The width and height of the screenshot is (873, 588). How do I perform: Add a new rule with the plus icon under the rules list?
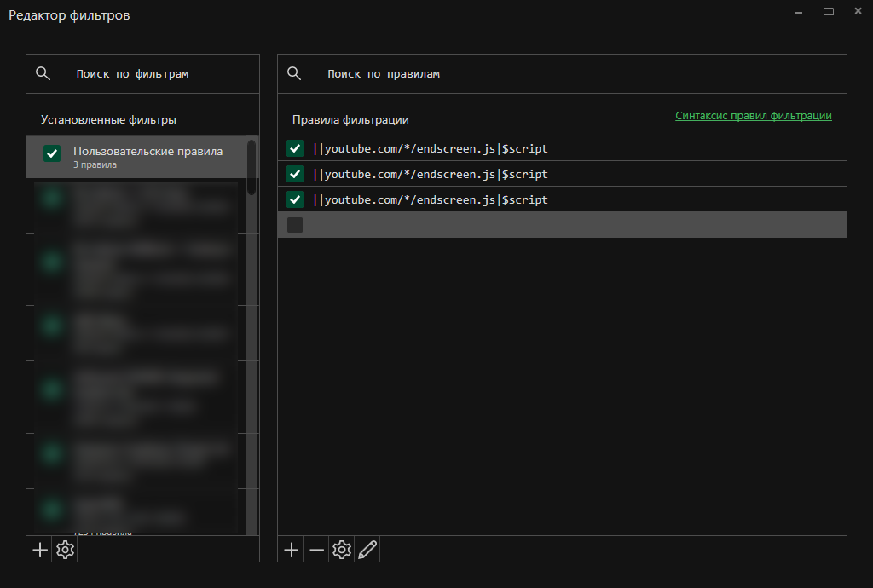[x=292, y=550]
